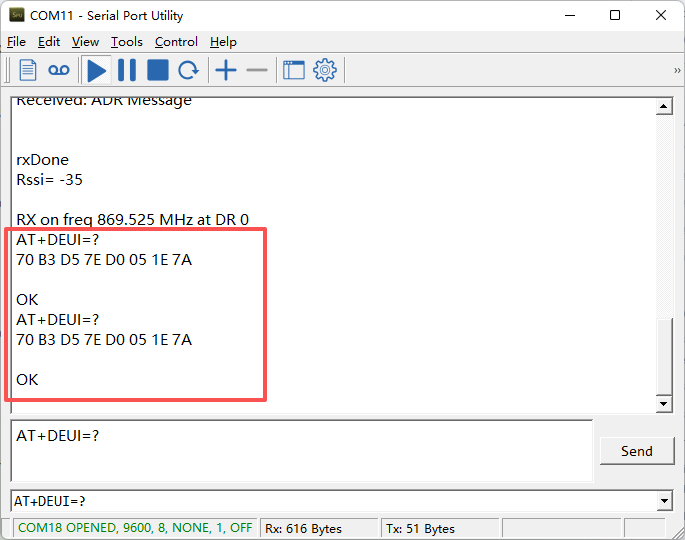685x540 pixels.
Task: Toggle the window layout icon in toolbar
Action: click(x=294, y=70)
